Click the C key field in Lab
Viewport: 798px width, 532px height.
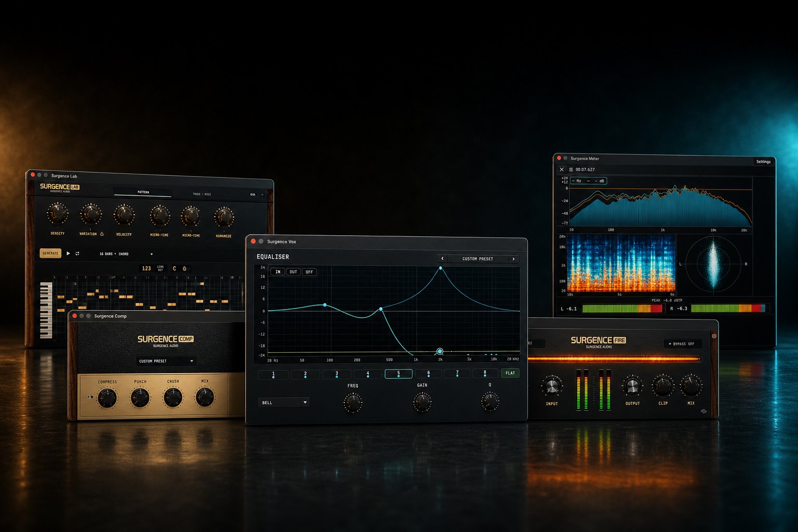coord(175,269)
